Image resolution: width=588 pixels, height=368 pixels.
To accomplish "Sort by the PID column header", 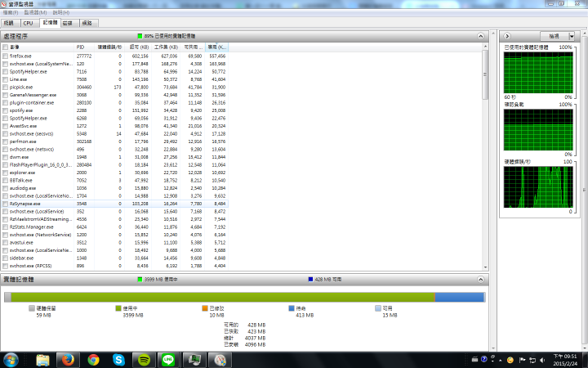I will pyautogui.click(x=84, y=47).
